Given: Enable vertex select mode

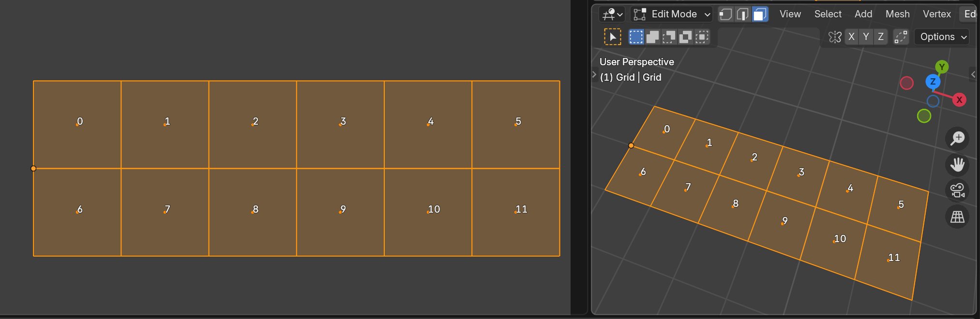Looking at the screenshot, I should [x=725, y=14].
